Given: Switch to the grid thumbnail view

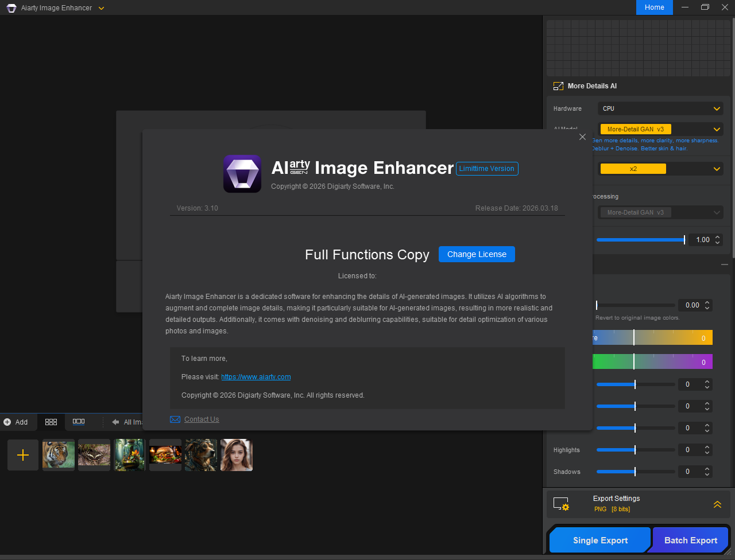Looking at the screenshot, I should pyautogui.click(x=51, y=422).
